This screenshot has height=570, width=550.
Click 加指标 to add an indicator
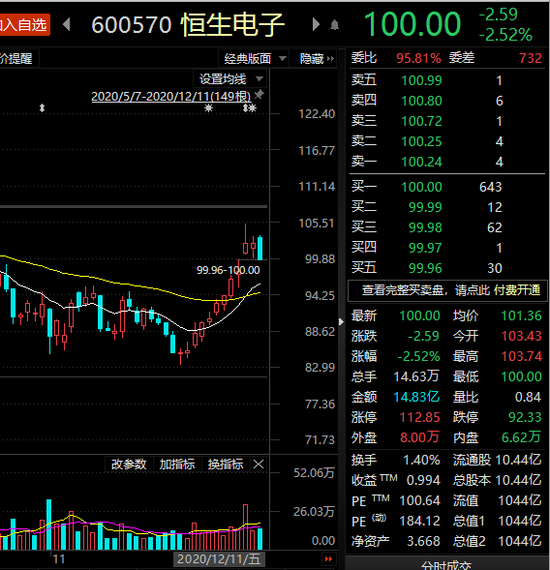(x=177, y=464)
